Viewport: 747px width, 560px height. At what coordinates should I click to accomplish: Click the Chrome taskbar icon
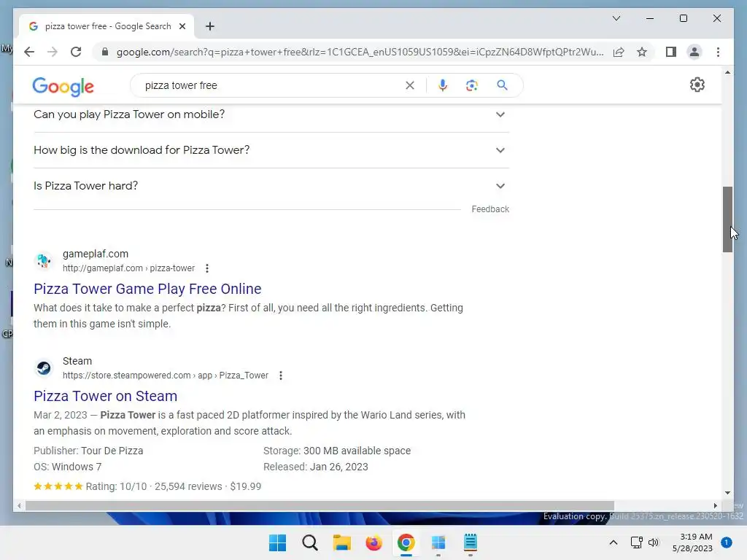(x=406, y=542)
